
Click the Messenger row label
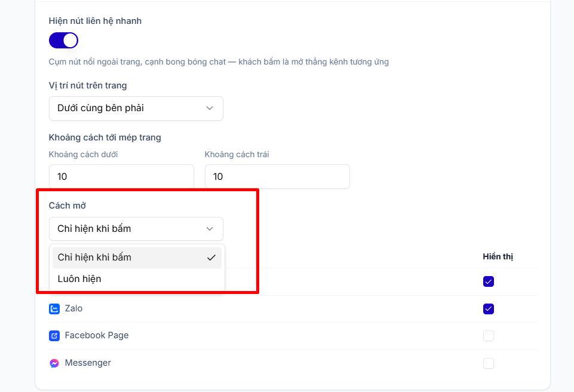(x=88, y=363)
